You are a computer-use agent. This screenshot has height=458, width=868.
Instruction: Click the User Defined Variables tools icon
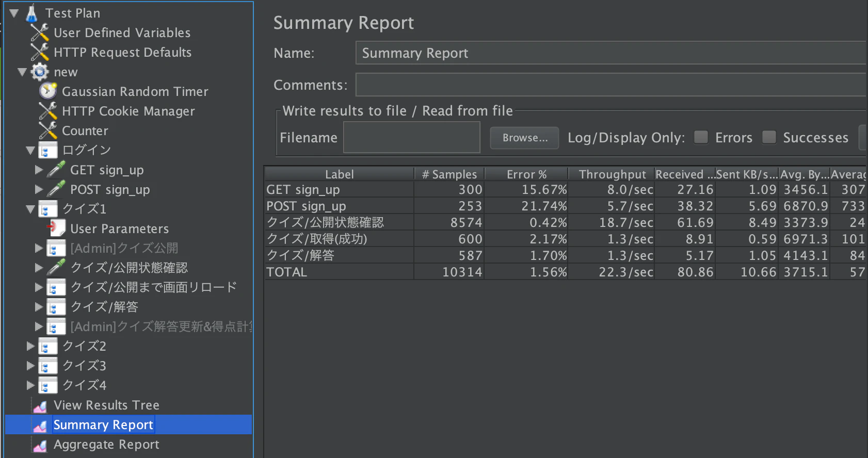[40, 32]
